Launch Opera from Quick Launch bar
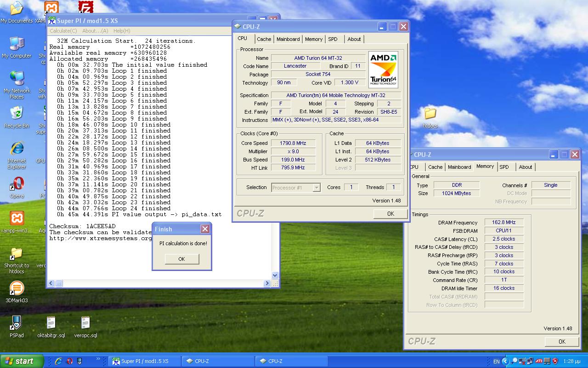Screen dimensions: 588x368 point(69,361)
